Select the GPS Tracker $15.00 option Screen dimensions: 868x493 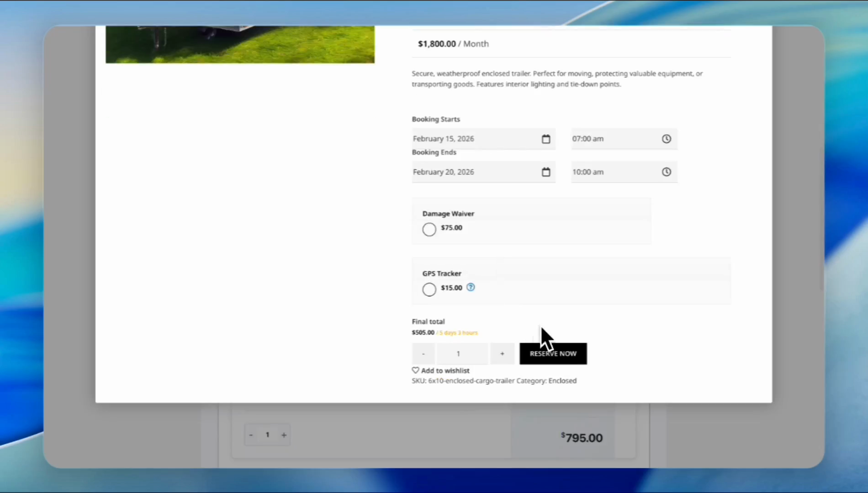coord(429,289)
